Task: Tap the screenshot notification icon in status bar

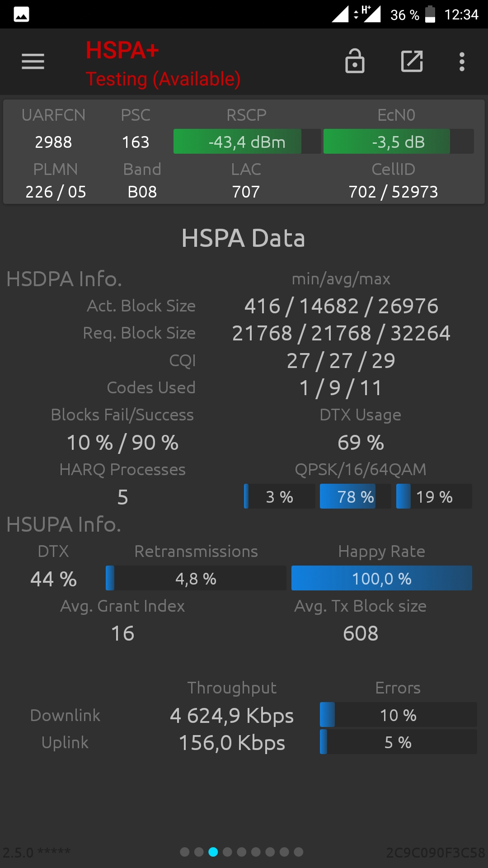Action: coord(21,14)
